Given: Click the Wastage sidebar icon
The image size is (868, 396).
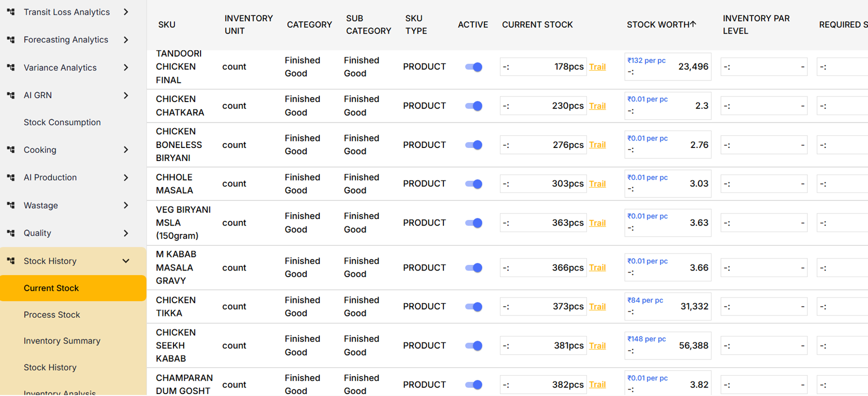Looking at the screenshot, I should [10, 205].
